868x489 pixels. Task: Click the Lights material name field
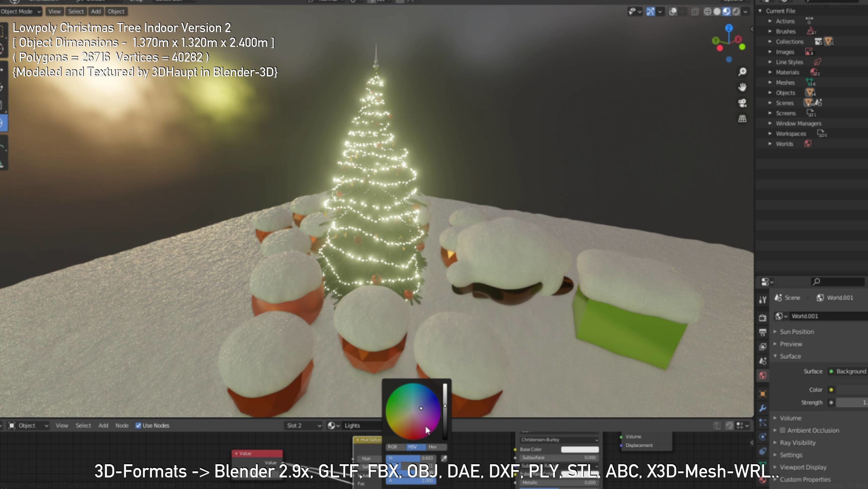(362, 425)
